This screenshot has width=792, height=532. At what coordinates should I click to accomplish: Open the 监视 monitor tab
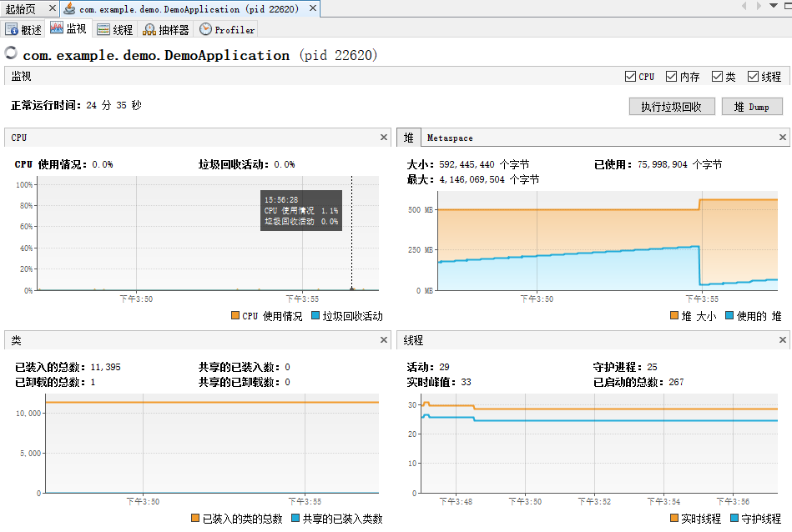point(68,29)
